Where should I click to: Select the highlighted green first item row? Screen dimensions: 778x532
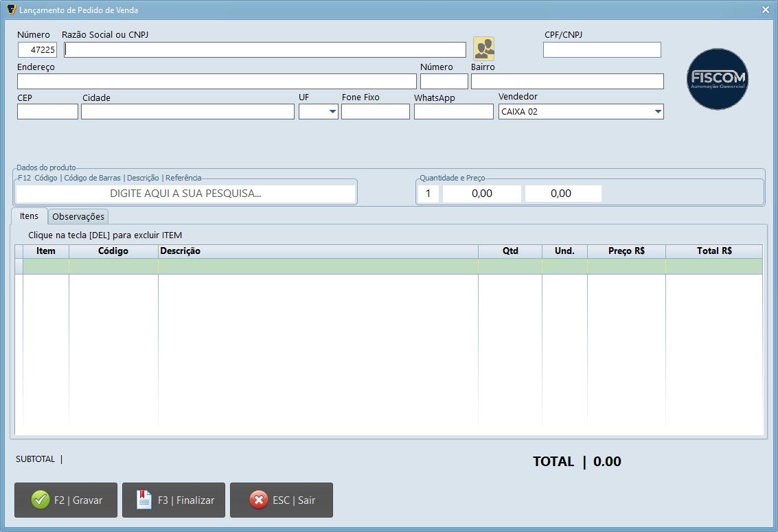(391, 266)
